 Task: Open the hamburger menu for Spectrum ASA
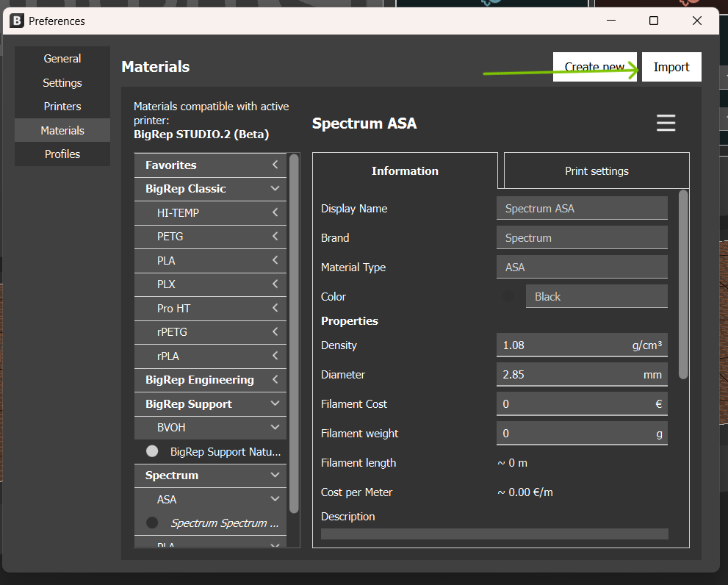click(x=666, y=123)
